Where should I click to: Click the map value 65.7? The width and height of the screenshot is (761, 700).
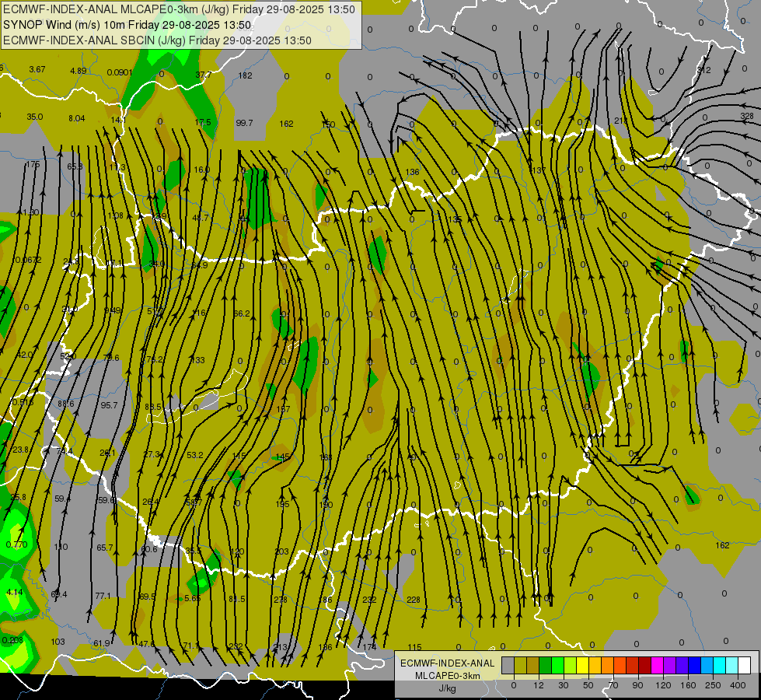point(104,548)
